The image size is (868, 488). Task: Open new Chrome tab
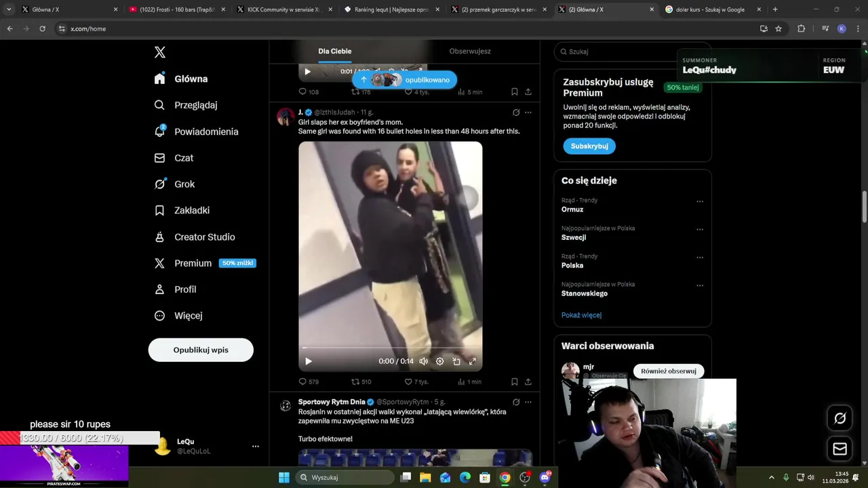click(775, 9)
